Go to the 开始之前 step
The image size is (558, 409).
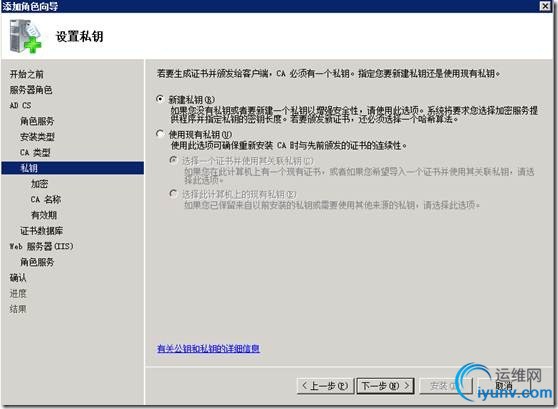pyautogui.click(x=26, y=74)
